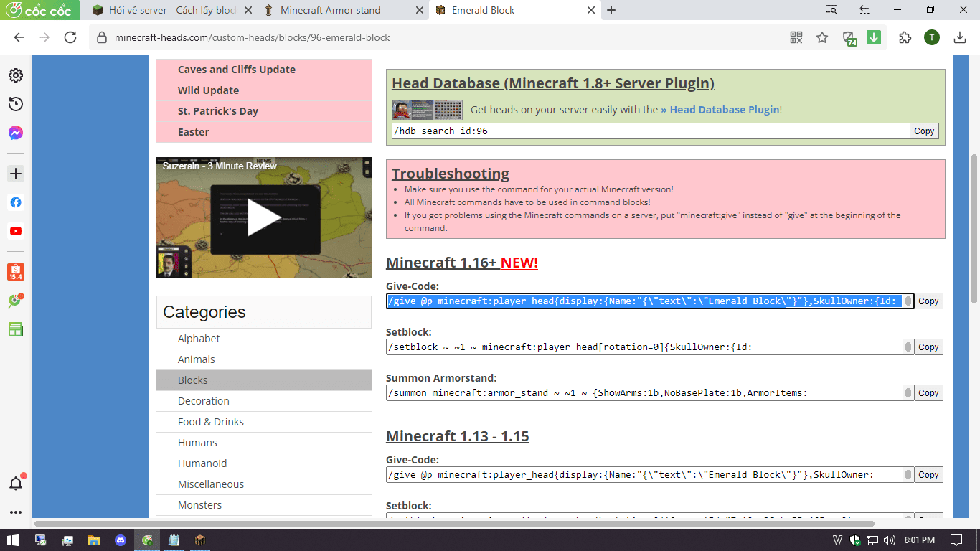Click the 1.16+ Setblock command field
The image size is (980, 551).
pos(650,347)
